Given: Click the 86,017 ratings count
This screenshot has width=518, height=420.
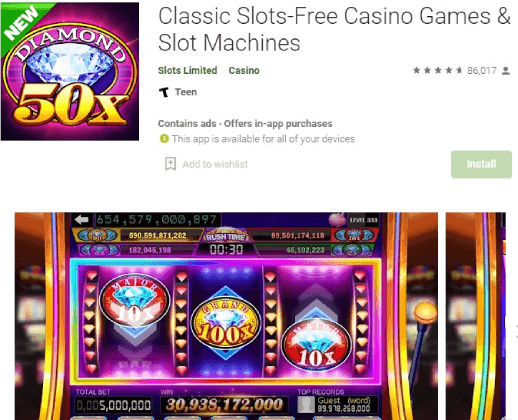Looking at the screenshot, I should pyautogui.click(x=482, y=70).
